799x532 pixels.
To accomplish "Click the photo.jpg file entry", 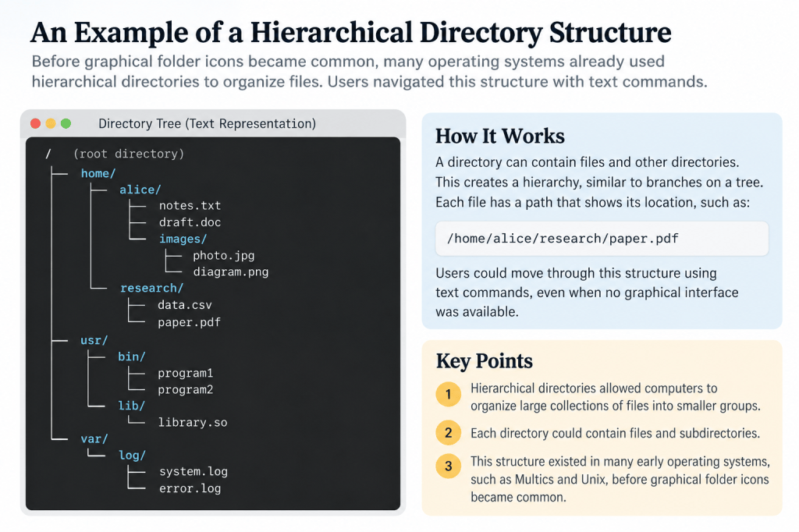I will pos(224,255).
